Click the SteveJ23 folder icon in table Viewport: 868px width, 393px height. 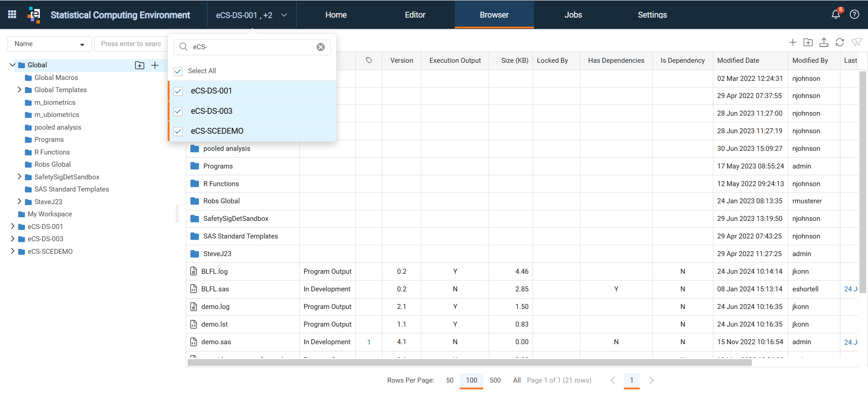195,254
